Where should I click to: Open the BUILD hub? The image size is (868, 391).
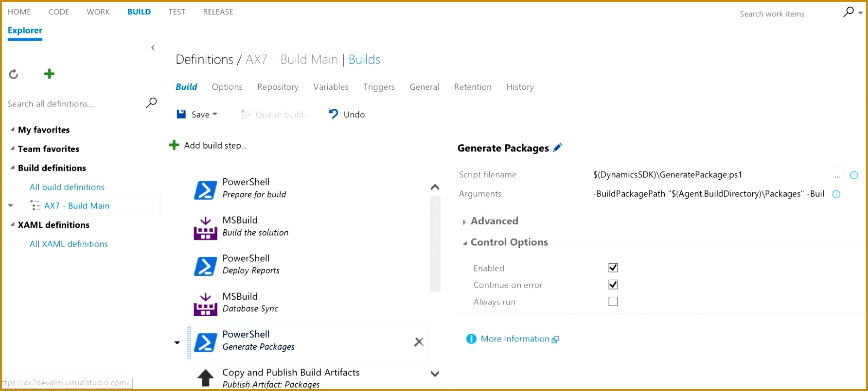[x=139, y=12]
